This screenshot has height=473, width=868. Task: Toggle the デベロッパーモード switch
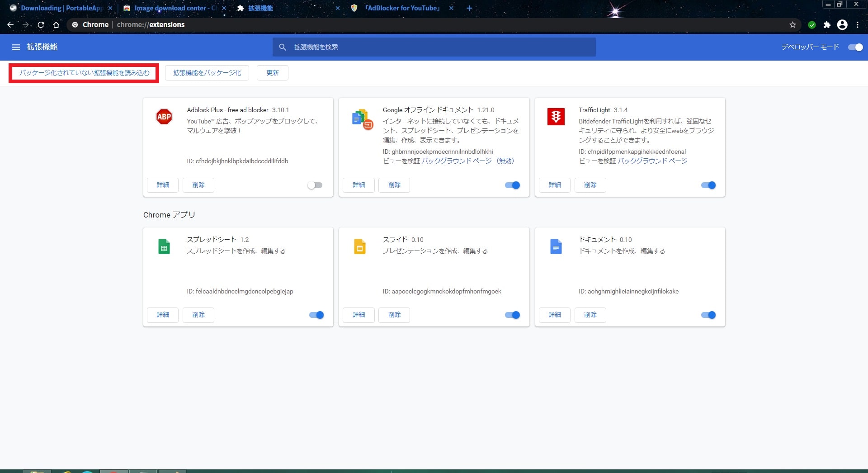click(855, 47)
